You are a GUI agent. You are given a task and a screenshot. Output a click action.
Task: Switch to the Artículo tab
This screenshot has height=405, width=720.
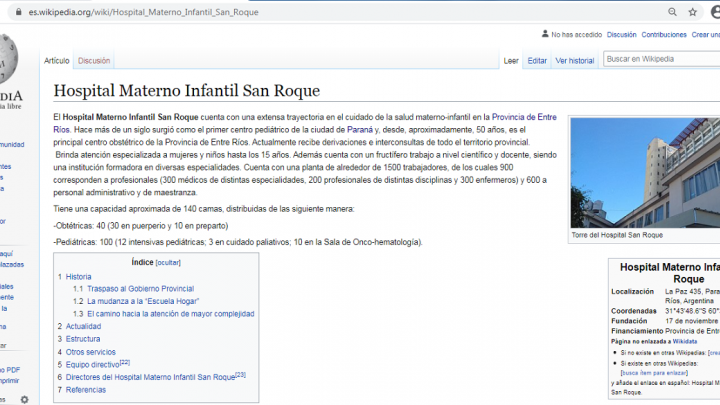(56, 61)
